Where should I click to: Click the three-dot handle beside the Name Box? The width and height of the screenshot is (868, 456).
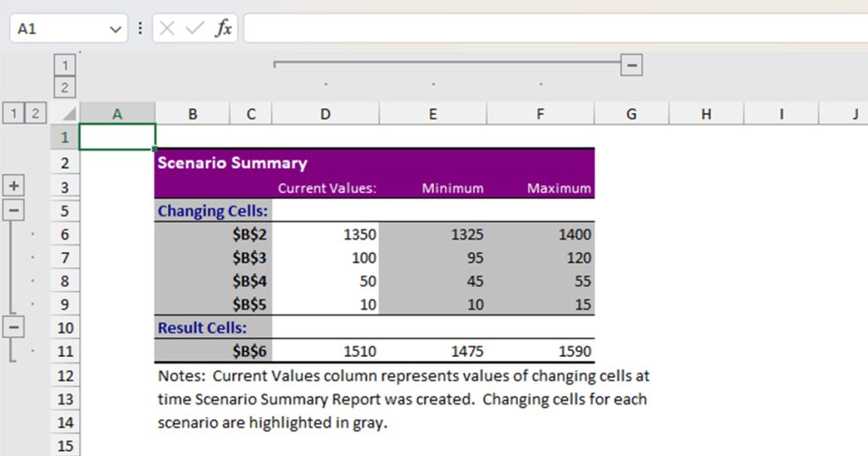point(140,28)
